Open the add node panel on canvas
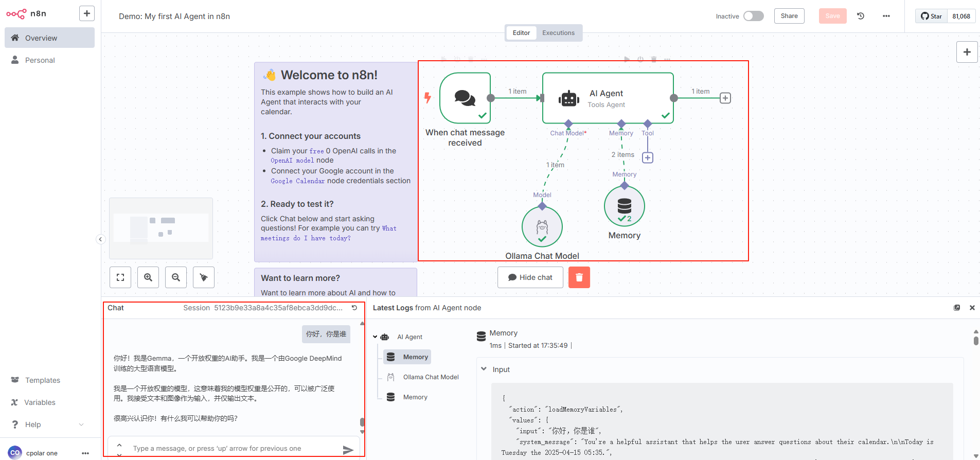 pos(967,52)
